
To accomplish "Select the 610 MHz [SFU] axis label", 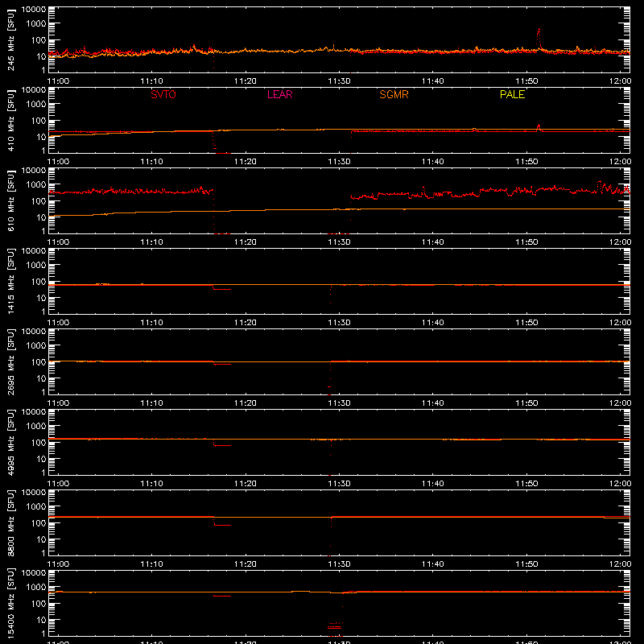I will [x=11, y=201].
